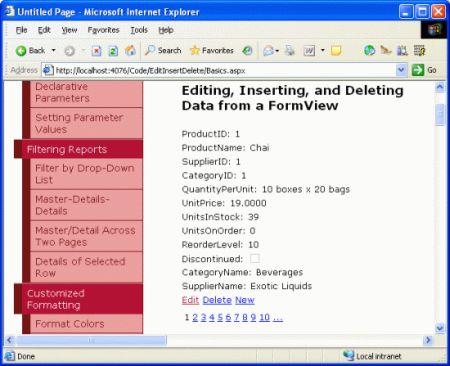Go to pager page 5
Viewport: 450px width, 366px height.
pyautogui.click(x=220, y=317)
